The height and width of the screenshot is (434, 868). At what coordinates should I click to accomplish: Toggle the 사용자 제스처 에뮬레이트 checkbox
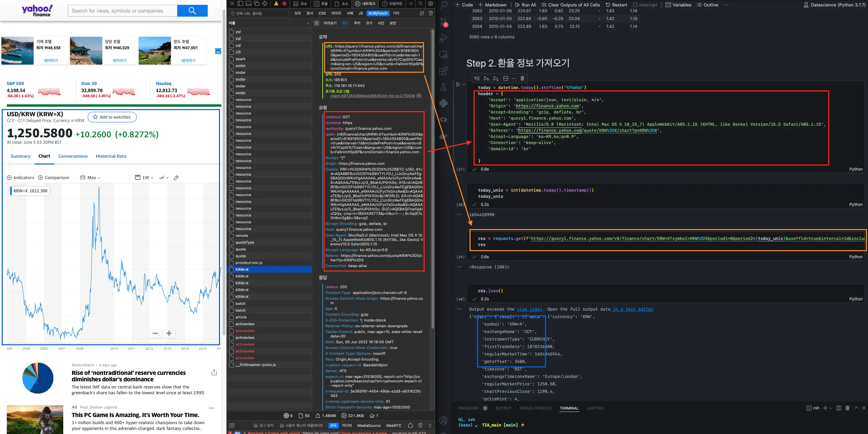click(x=282, y=426)
